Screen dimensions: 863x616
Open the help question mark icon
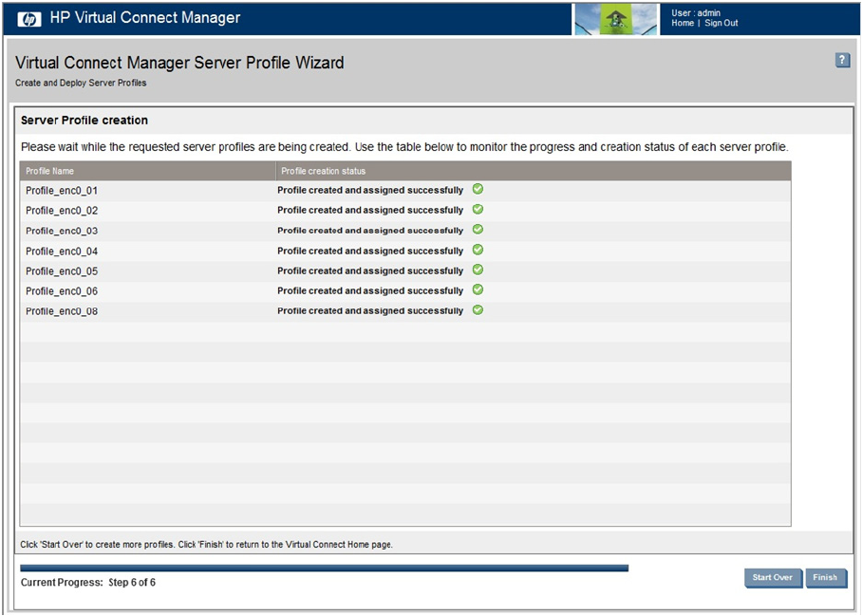[842, 60]
